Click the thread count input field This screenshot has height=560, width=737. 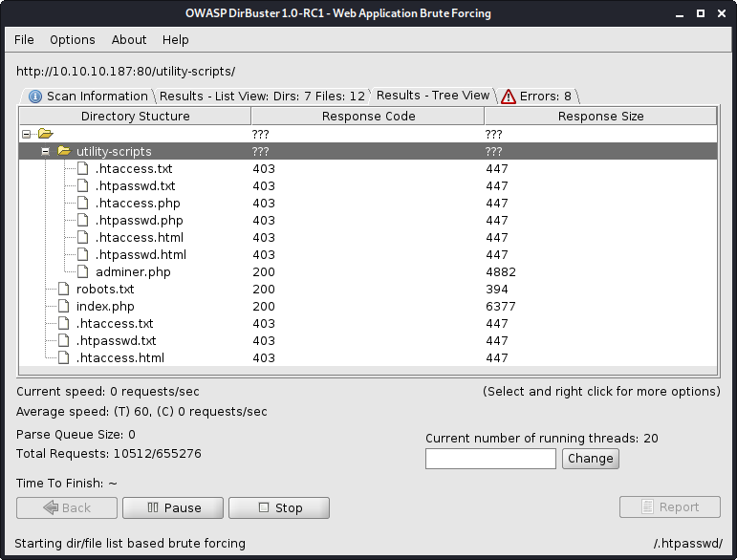pyautogui.click(x=490, y=459)
